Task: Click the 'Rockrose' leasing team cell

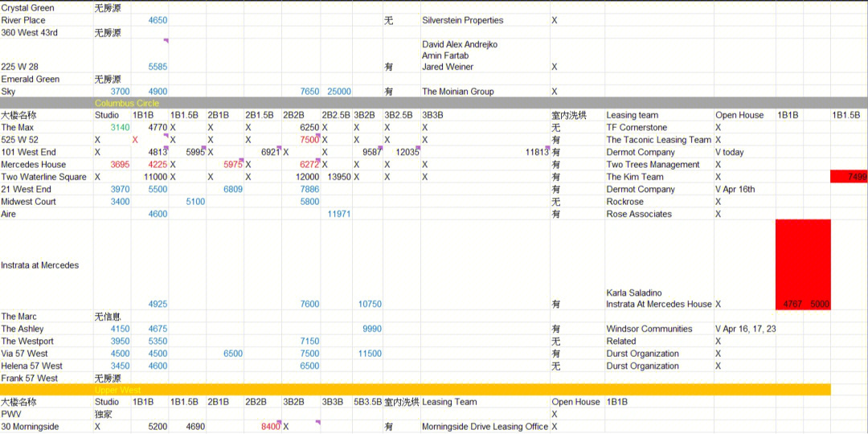Action: point(624,202)
